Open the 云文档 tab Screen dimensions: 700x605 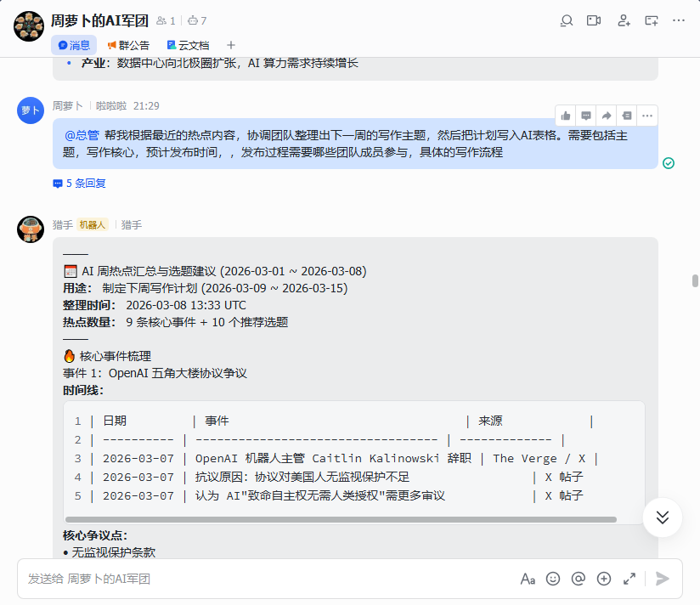pos(188,45)
